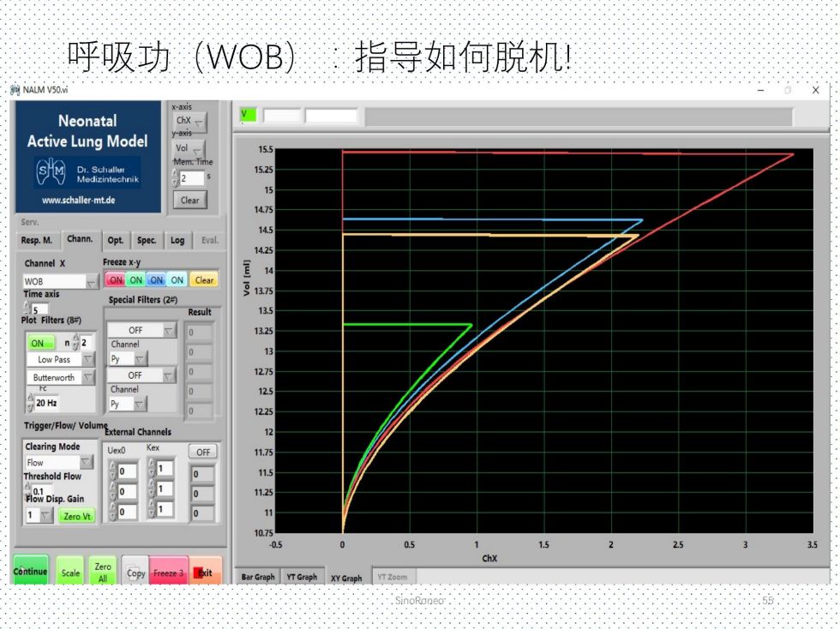Toggle the red Freeze x-y ON switch
840x630 pixels.
pos(116,280)
